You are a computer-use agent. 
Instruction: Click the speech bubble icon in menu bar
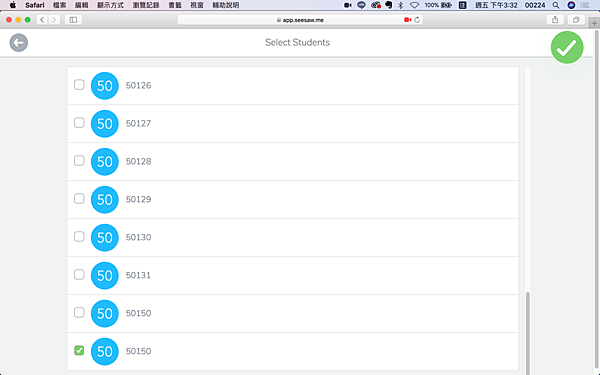click(x=361, y=5)
